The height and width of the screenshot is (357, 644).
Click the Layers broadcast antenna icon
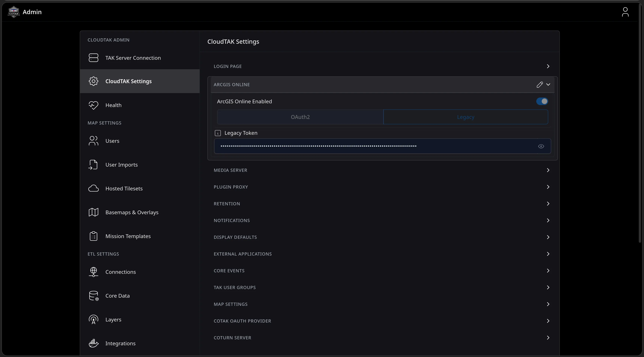pyautogui.click(x=94, y=320)
